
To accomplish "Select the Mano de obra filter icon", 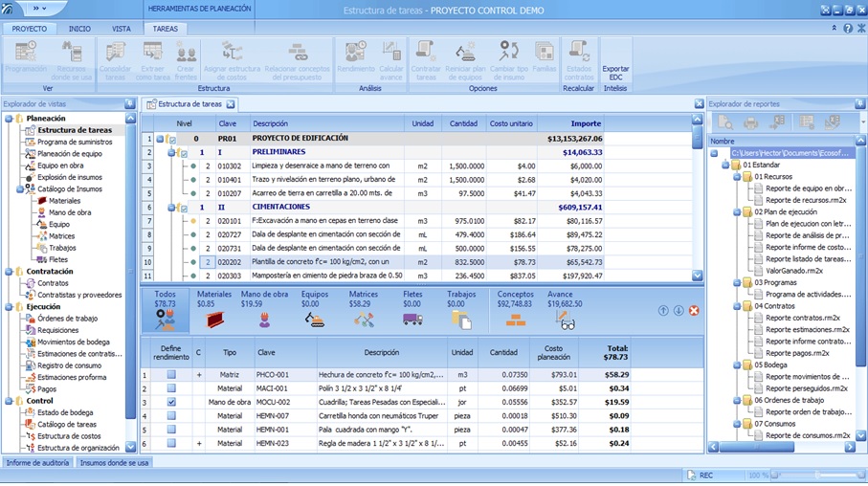I will [x=264, y=320].
